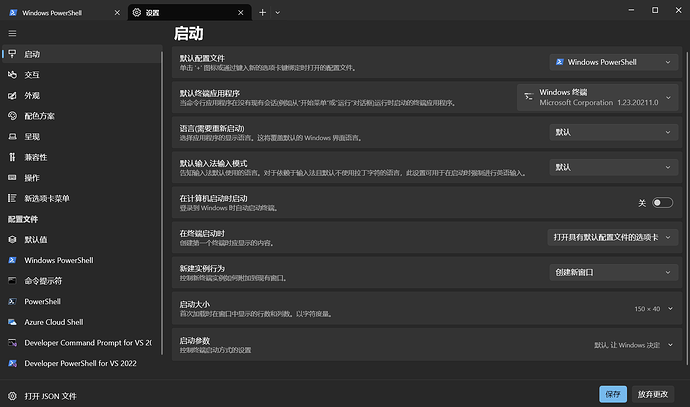Open the 交互 settings page
The image size is (690, 407).
tap(82, 75)
